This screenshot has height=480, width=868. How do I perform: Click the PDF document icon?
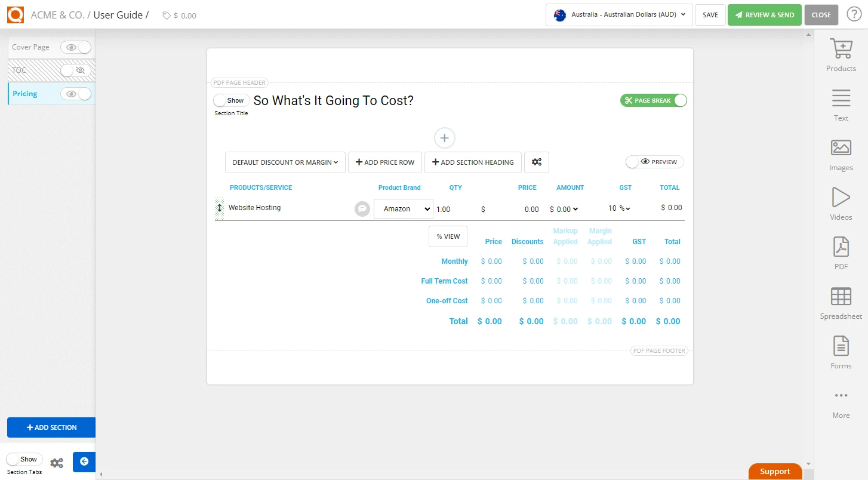coord(841,247)
